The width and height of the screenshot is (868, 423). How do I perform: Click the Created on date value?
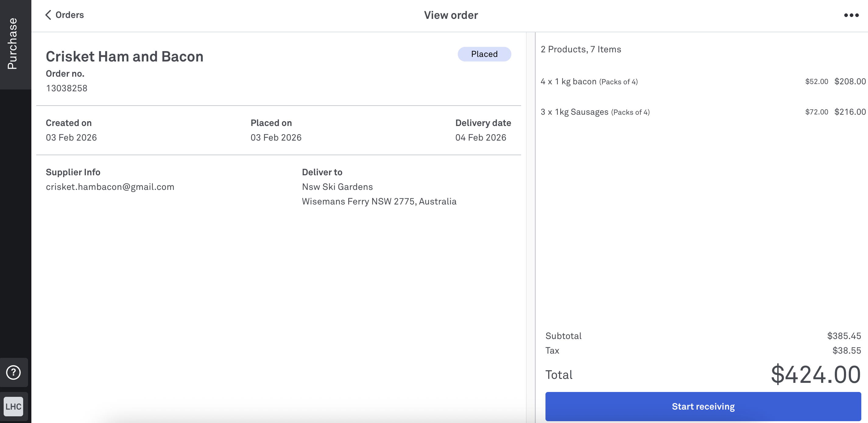point(72,138)
